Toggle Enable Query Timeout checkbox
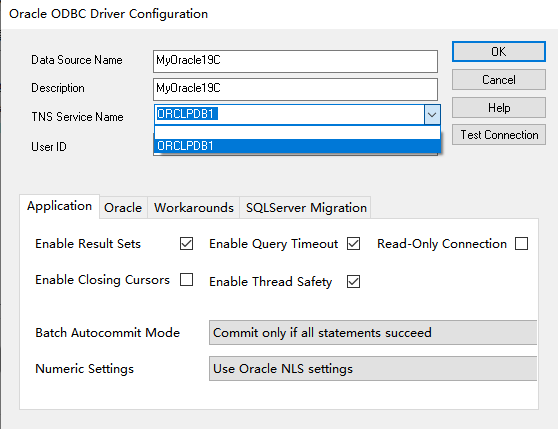This screenshot has width=558, height=429. click(353, 244)
